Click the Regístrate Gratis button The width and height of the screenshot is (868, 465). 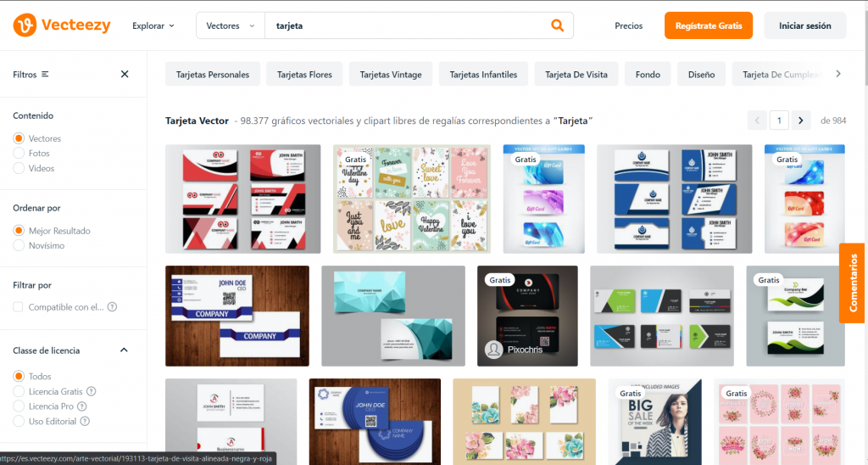(x=708, y=25)
